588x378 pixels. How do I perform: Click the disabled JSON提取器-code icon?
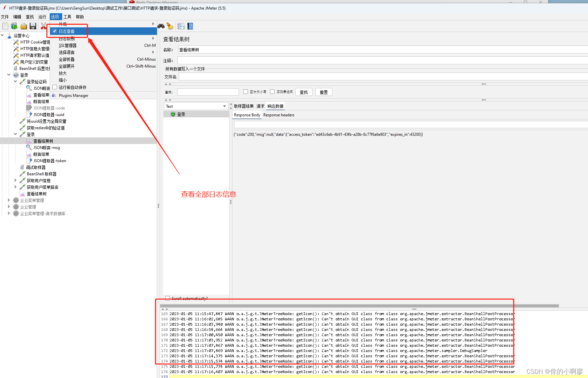(x=29, y=108)
